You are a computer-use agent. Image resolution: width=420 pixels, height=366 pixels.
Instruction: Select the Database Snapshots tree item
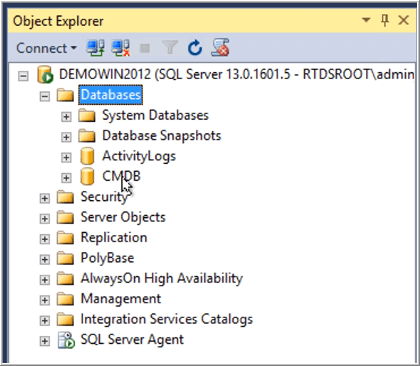162,136
